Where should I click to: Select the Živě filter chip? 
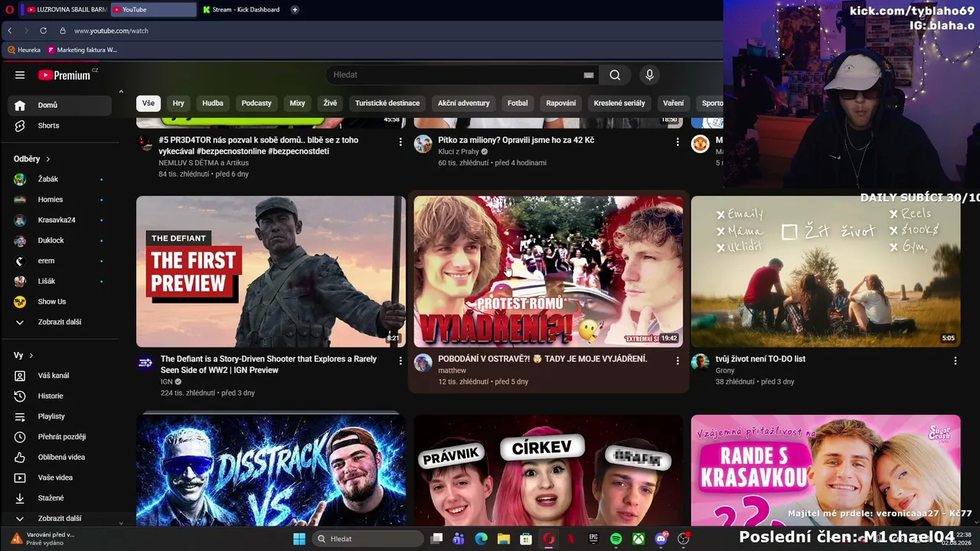coord(330,103)
